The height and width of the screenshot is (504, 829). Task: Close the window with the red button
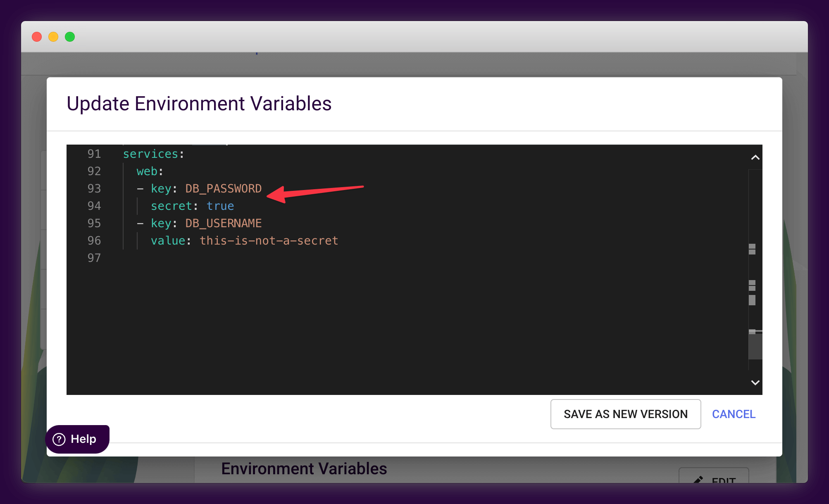37,37
